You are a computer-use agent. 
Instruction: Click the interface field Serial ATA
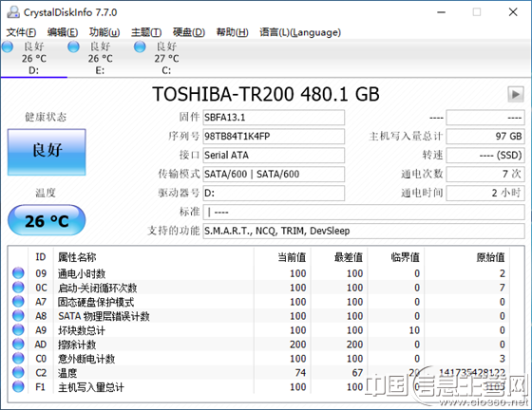click(x=274, y=156)
